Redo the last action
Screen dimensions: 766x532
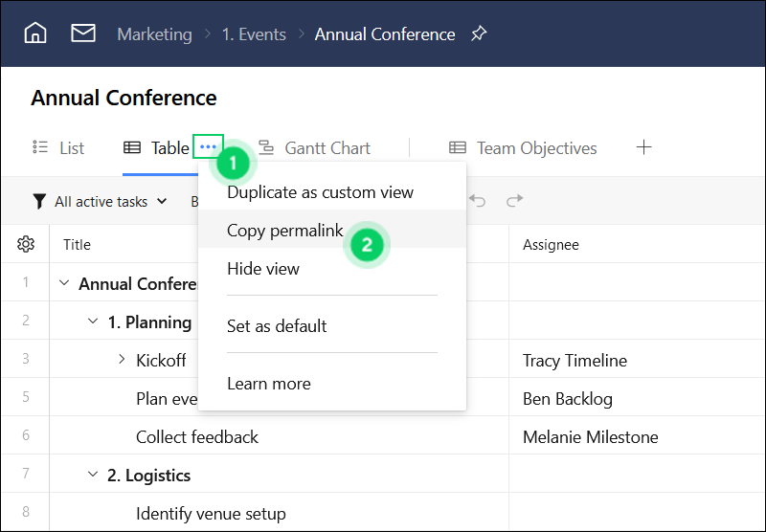pos(514,200)
